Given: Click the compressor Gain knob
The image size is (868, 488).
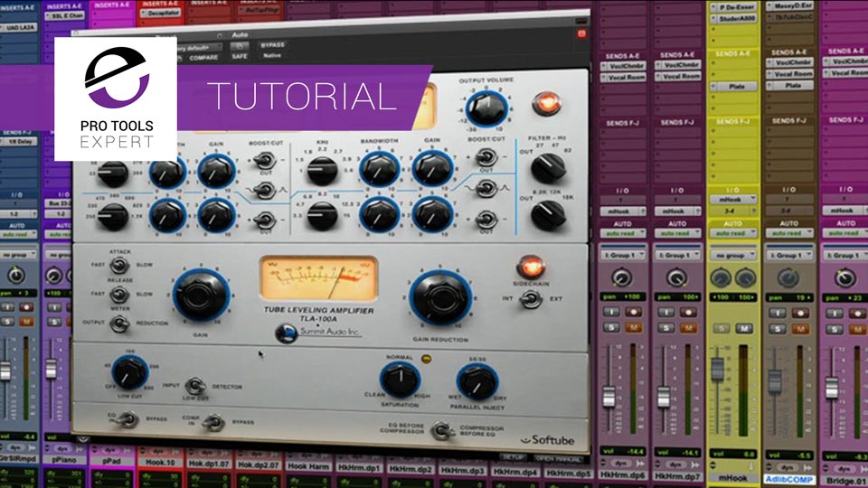Looking at the screenshot, I should click(x=201, y=296).
